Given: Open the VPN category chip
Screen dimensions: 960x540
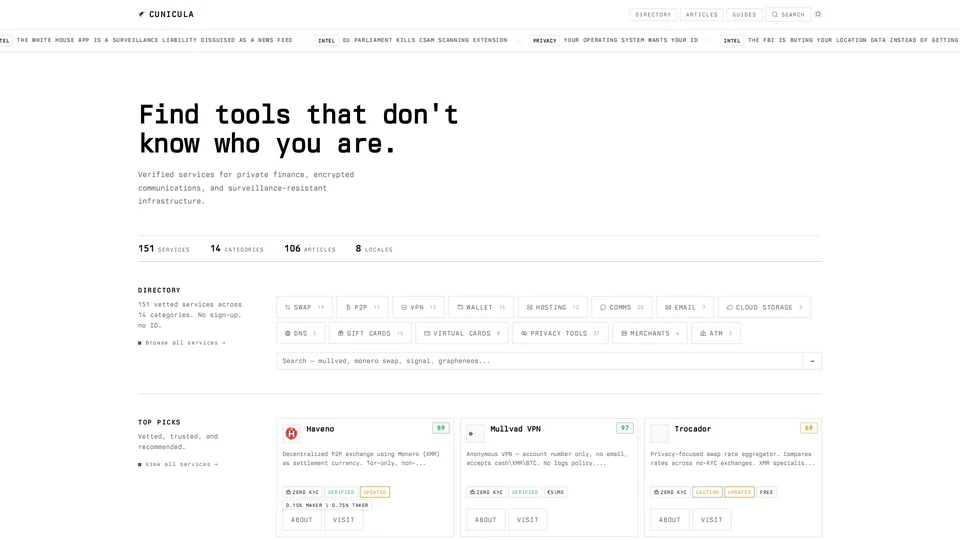Looking at the screenshot, I should click(418, 307).
